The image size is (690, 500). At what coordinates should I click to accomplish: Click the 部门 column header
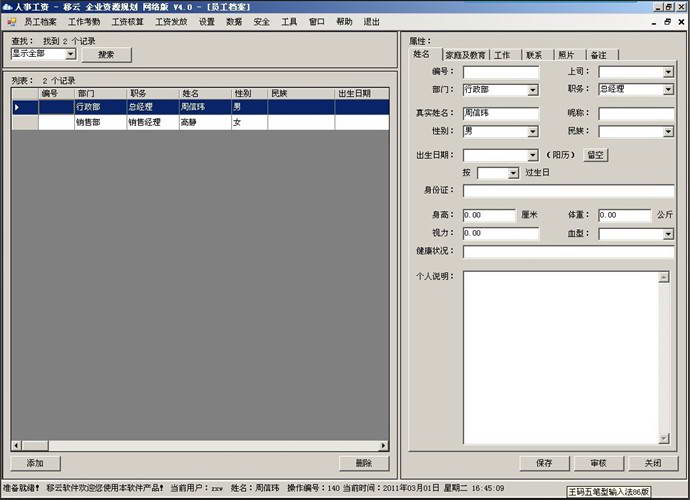pos(100,93)
